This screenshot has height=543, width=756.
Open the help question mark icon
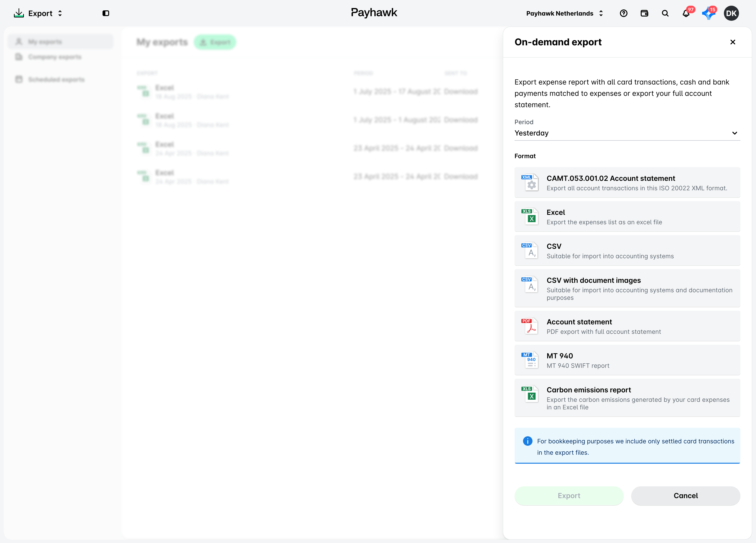(x=623, y=13)
